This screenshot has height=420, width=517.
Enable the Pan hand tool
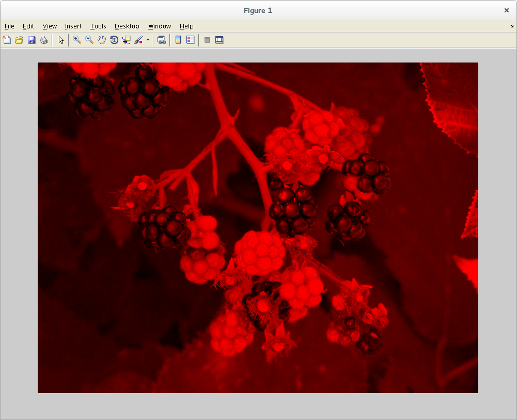pos(102,40)
